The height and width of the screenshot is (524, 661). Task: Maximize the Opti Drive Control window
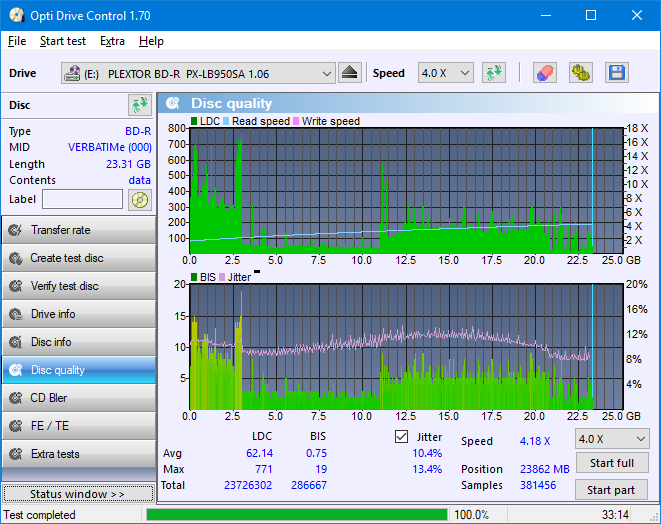[591, 16]
